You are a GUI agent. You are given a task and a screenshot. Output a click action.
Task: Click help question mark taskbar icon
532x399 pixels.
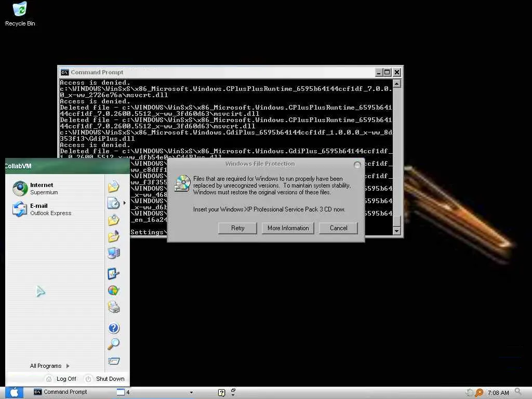221,393
